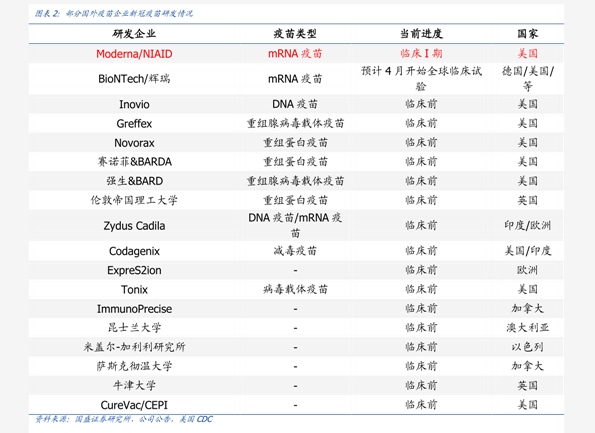
Task: Click 临床前 in the CureVac/CEPI row
Action: (x=421, y=405)
